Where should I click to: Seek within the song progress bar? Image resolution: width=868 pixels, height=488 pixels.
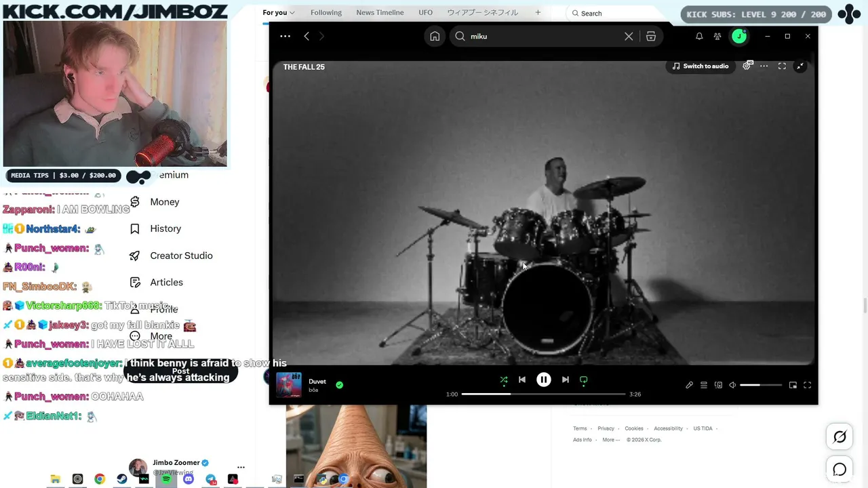[543, 394]
